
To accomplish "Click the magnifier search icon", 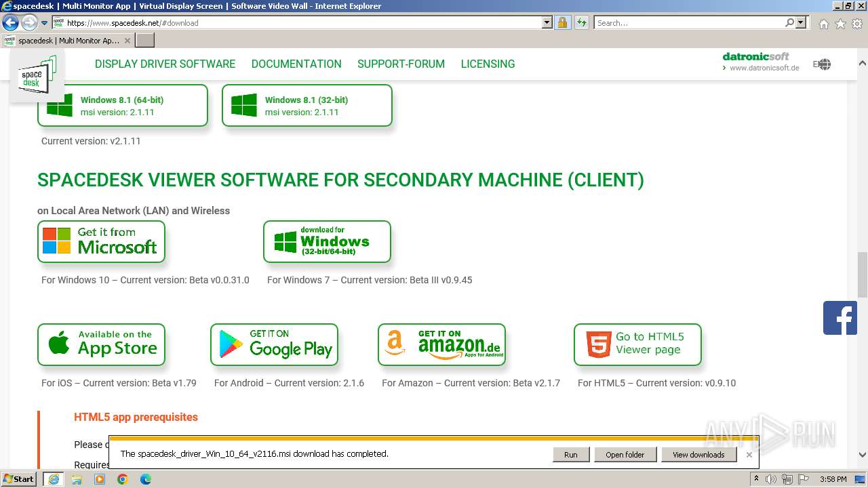I will point(789,22).
